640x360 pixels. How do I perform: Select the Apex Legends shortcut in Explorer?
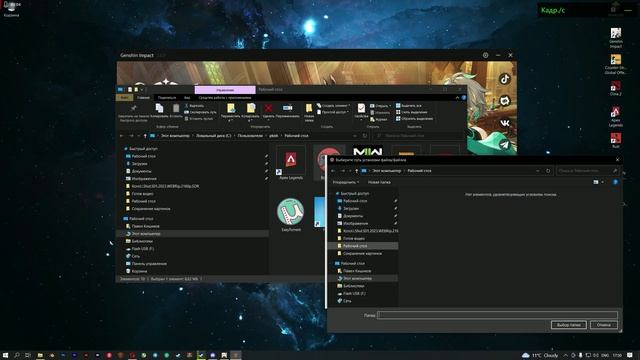(x=291, y=163)
